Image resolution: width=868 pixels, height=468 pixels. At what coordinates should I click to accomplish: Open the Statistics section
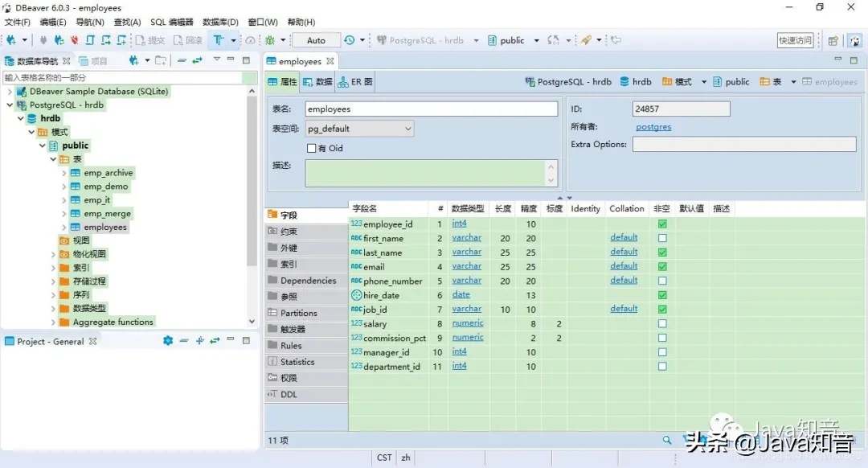point(307,362)
